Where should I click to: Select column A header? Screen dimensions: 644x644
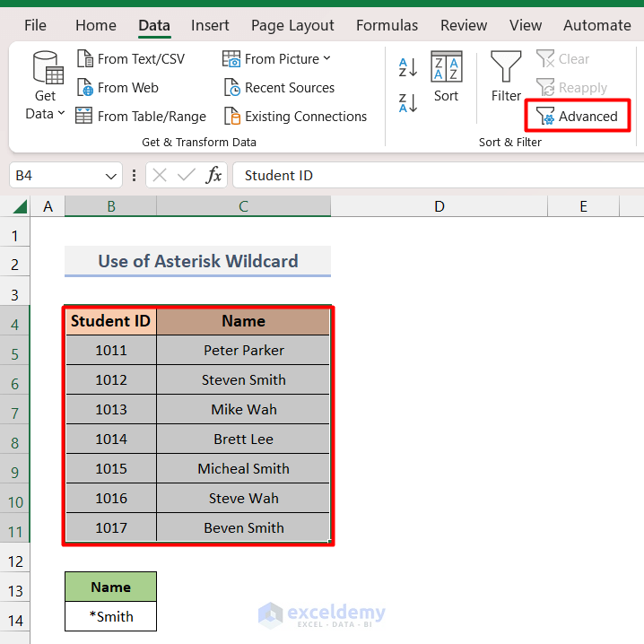tap(48, 206)
